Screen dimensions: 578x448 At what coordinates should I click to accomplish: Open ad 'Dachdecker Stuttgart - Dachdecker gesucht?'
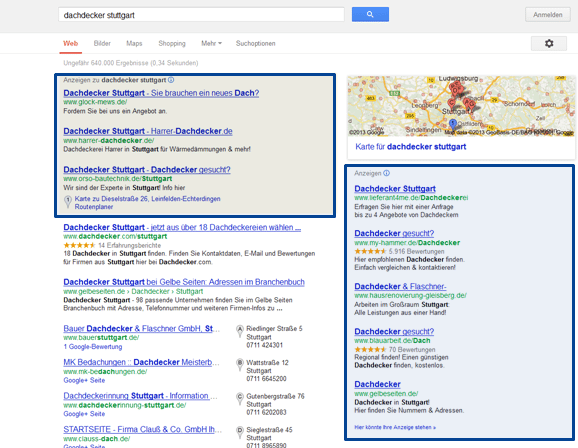tap(147, 170)
